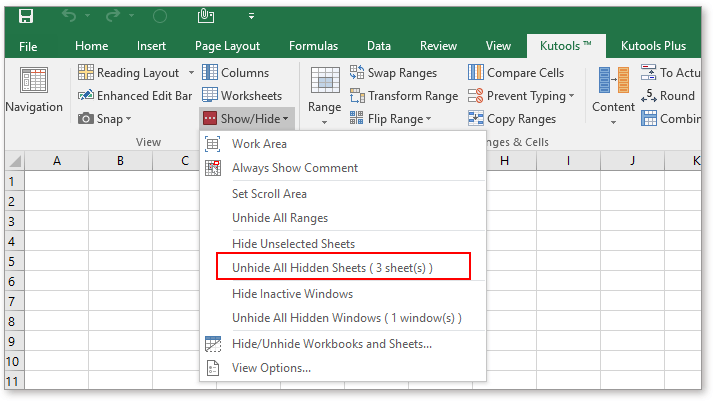Expand the Flip Range dropdown arrow
Image resolution: width=718 pixels, height=404 pixels.
click(429, 119)
